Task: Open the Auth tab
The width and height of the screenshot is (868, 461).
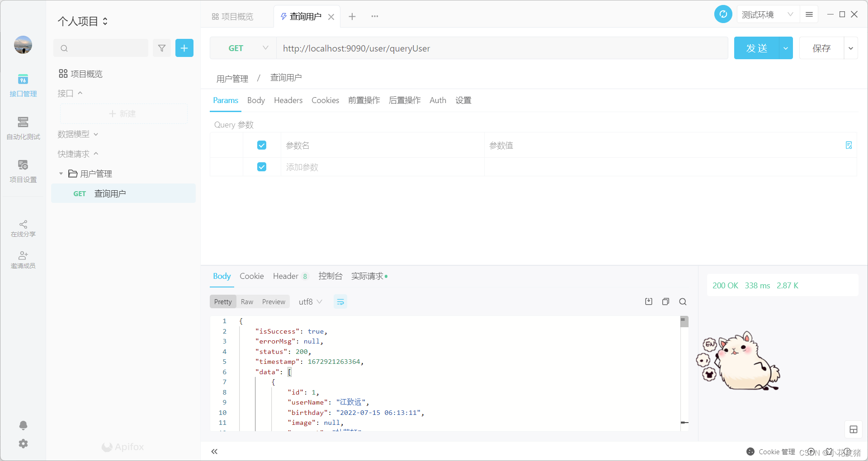Action: coord(438,100)
